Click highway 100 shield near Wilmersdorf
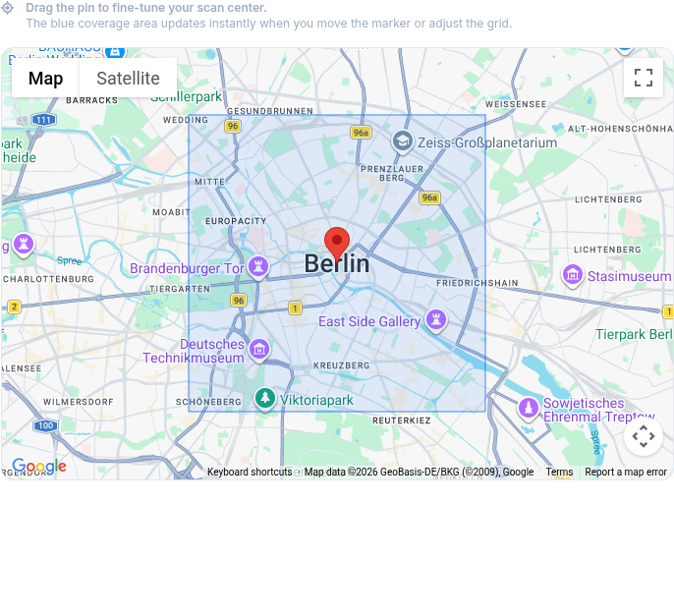Image resolution: width=674 pixels, height=616 pixels. 45,425
